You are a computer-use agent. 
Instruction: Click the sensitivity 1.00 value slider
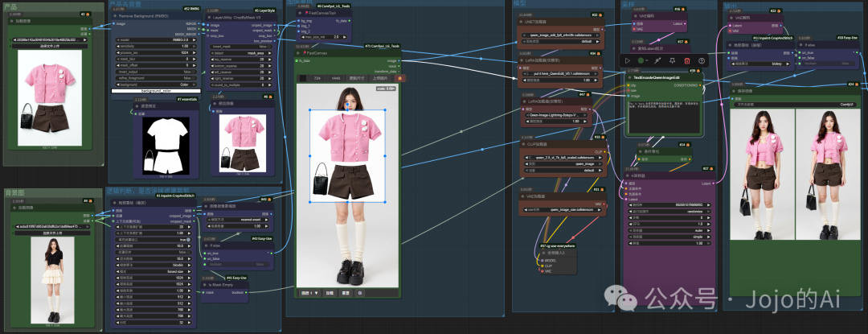[x=156, y=46]
